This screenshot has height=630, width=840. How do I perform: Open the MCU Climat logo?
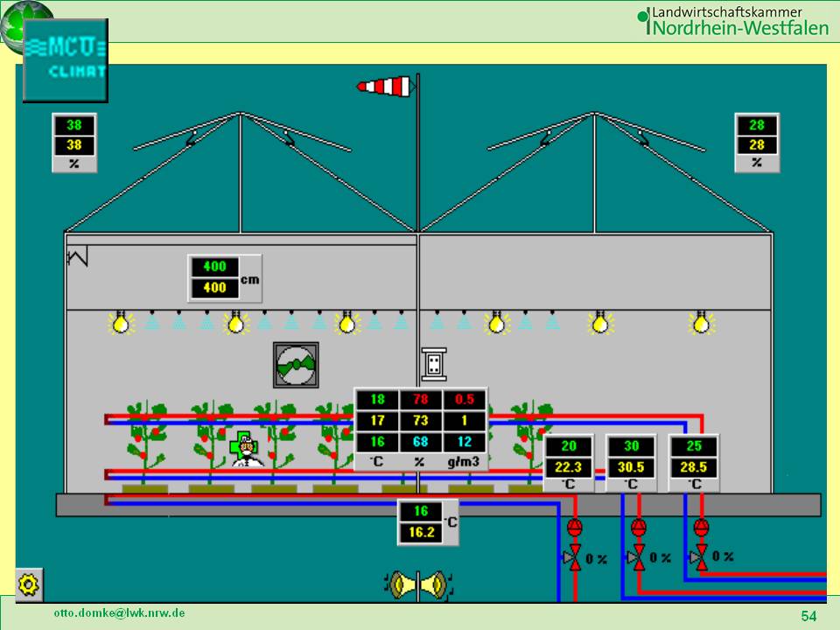tap(65, 59)
